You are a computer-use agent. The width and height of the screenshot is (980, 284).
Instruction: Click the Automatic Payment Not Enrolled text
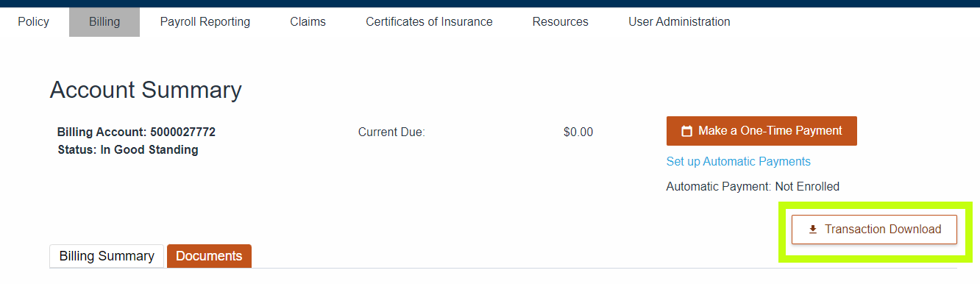[x=753, y=187]
